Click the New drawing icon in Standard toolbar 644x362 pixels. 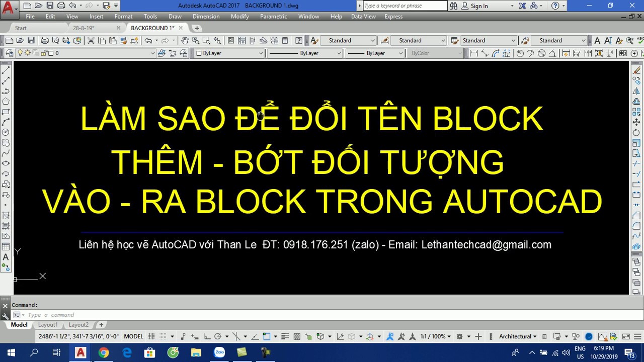[x=9, y=40]
